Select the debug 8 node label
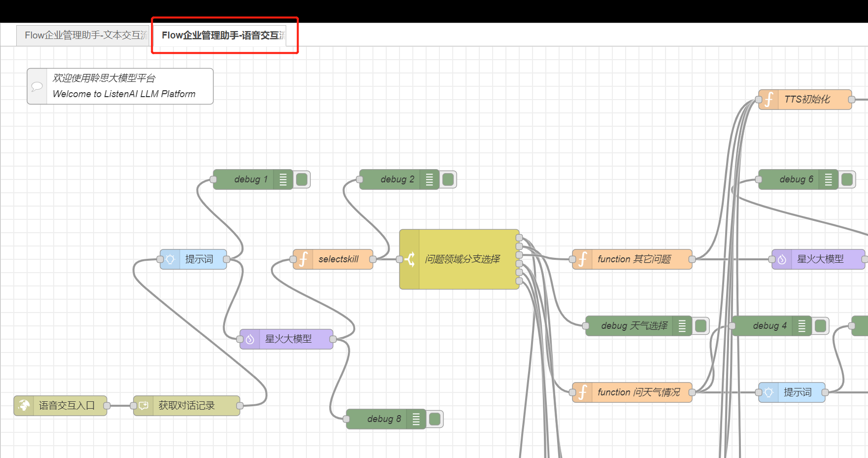Screen dimensions: 868x458 [x=384, y=419]
